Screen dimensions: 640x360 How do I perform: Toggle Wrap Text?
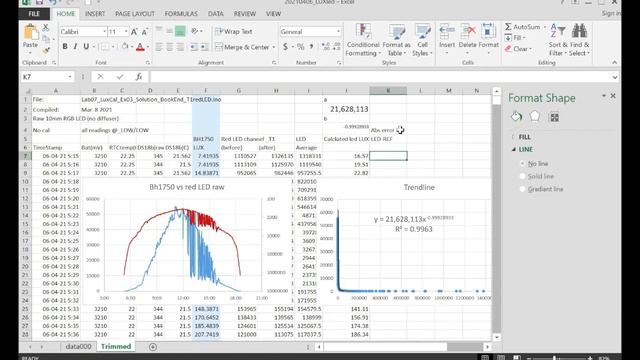[234, 31]
